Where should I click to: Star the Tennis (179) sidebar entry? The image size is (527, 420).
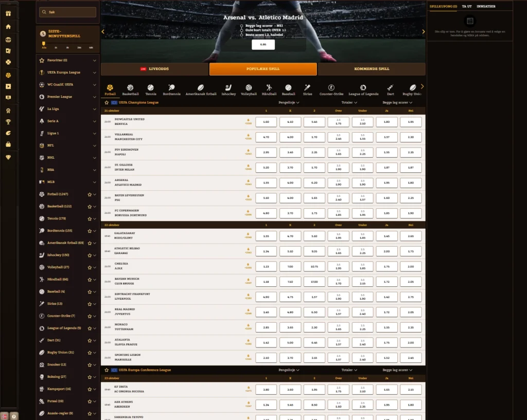[90, 218]
